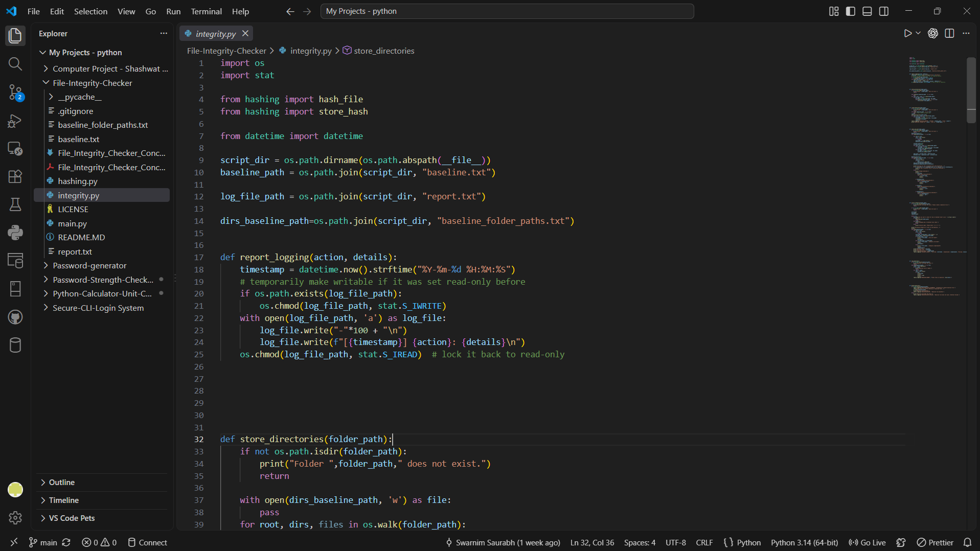Close the integrity.py tab
The height and width of the screenshot is (551, 980).
[x=245, y=33]
